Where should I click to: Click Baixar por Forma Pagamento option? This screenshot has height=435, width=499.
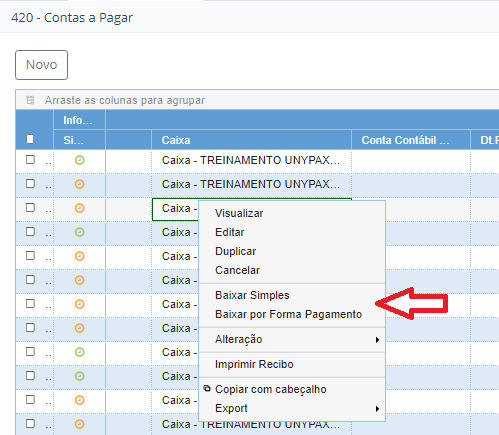click(292, 314)
